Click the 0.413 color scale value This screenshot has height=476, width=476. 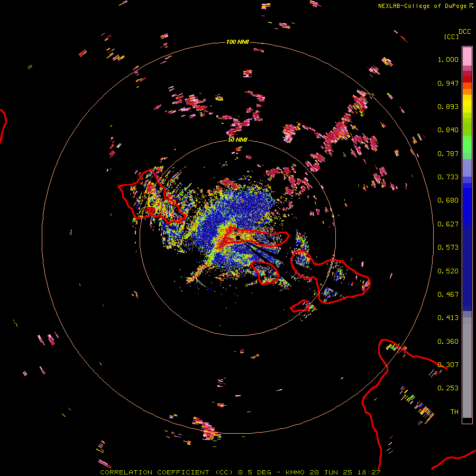pos(448,318)
